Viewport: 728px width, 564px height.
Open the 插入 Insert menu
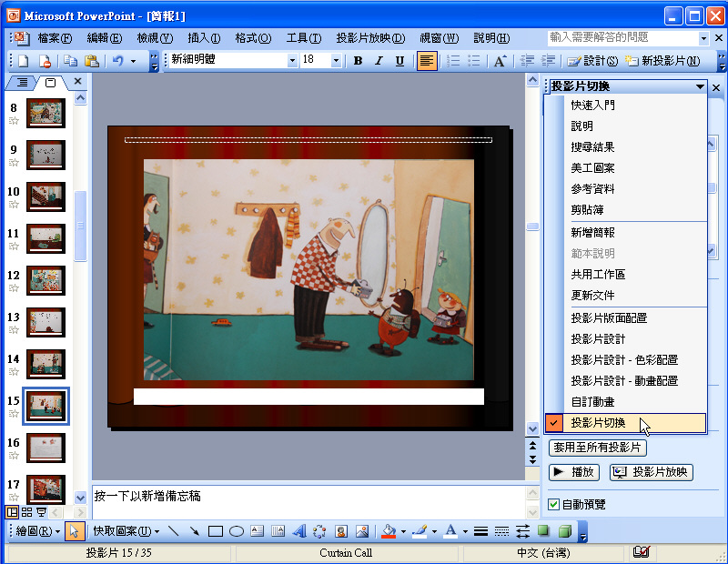pyautogui.click(x=204, y=38)
